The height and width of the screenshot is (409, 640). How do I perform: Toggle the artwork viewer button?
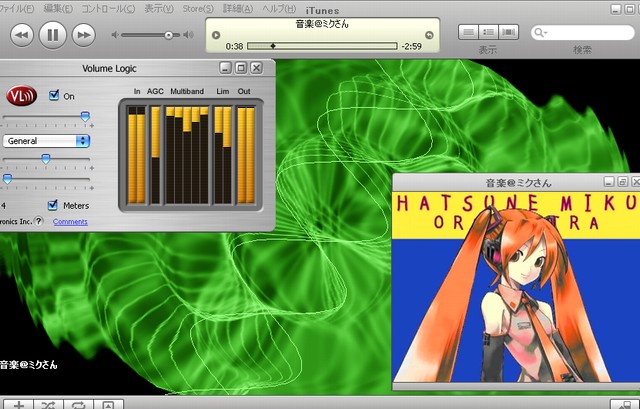pos(108,405)
